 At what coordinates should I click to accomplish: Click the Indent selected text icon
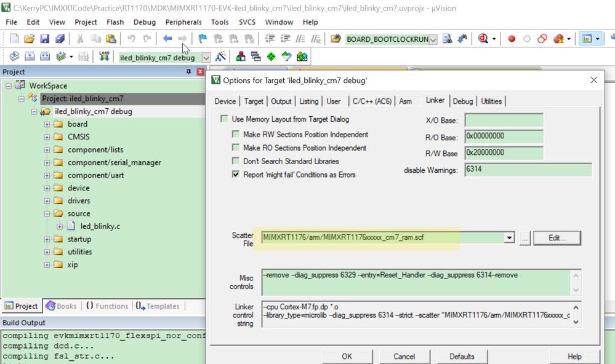point(270,39)
